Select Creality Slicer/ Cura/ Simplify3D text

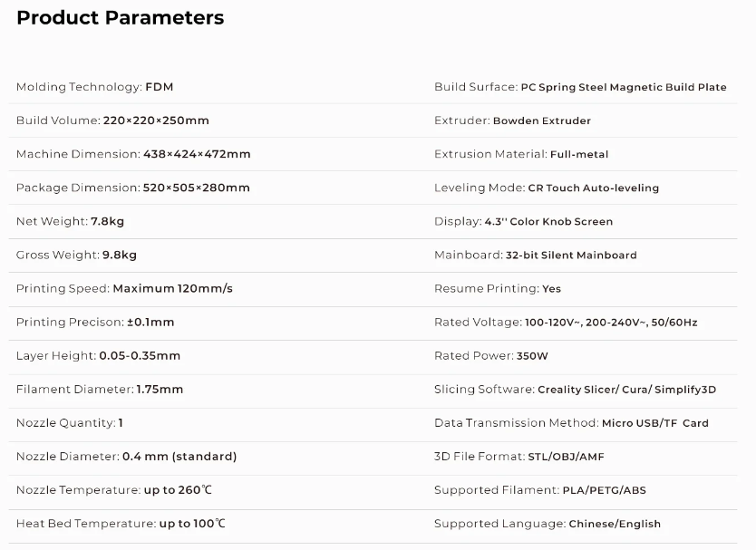click(626, 389)
